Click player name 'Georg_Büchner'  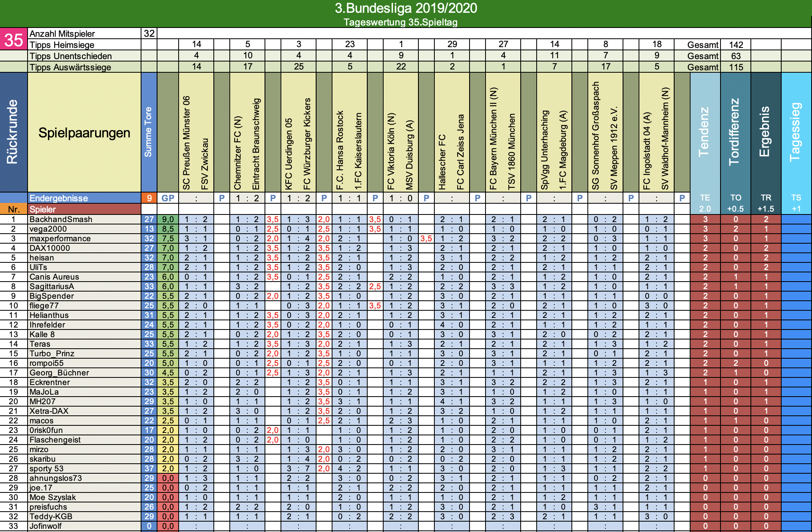tap(59, 373)
